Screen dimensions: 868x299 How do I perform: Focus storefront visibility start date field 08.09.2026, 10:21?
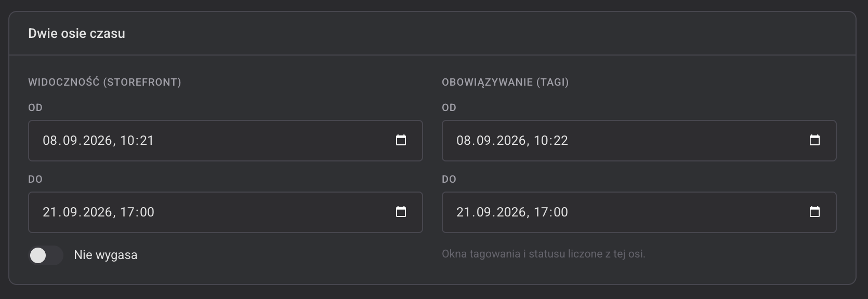[x=225, y=141]
